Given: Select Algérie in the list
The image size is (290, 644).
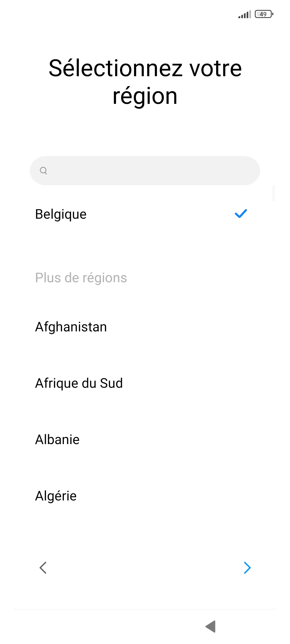Looking at the screenshot, I should tap(56, 496).
